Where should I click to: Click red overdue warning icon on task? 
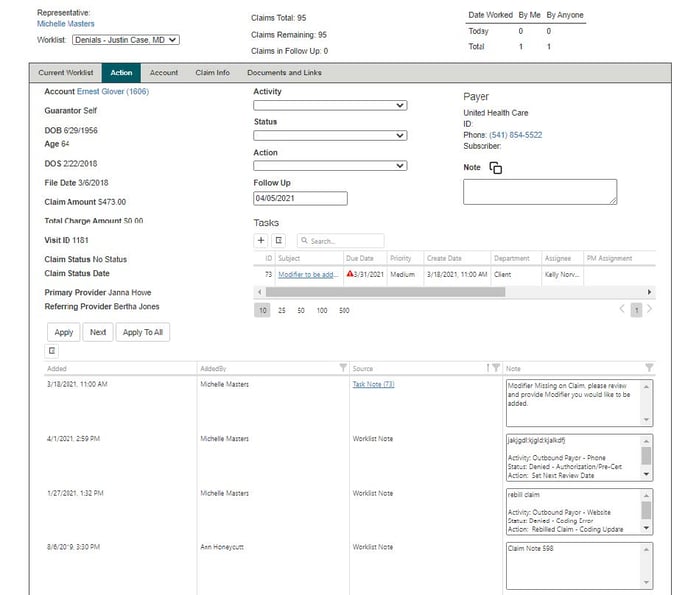click(349, 273)
